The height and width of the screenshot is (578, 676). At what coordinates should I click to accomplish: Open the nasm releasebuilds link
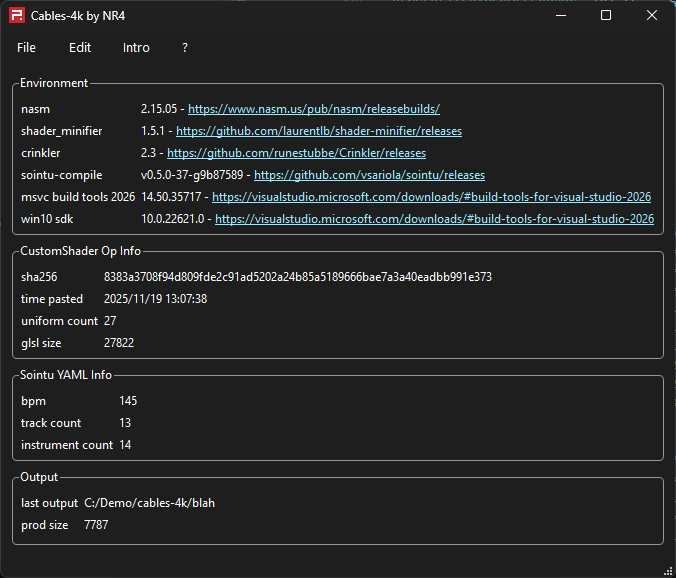[313, 109]
